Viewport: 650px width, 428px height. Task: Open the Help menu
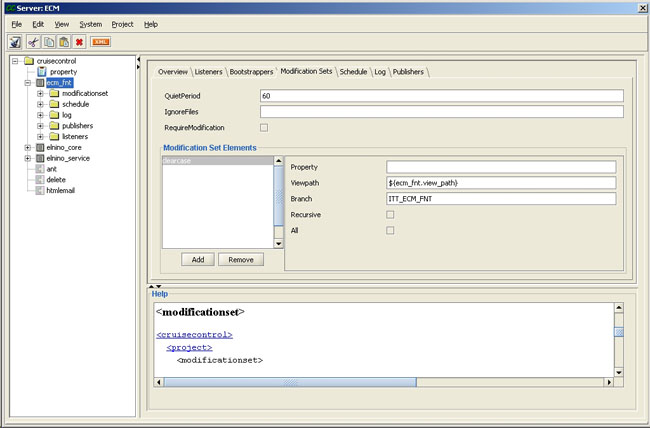click(x=151, y=24)
